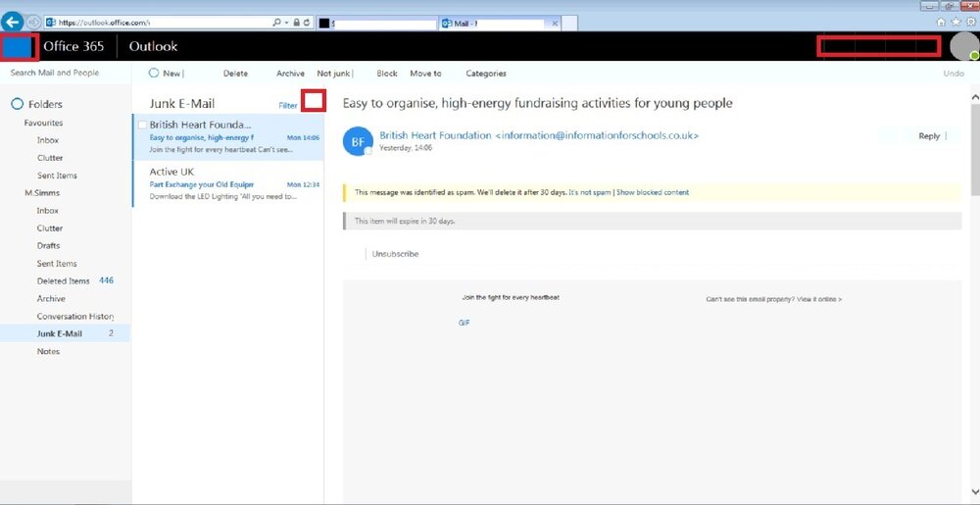This screenshot has width=980, height=505.
Task: Open the browser Tools gear icon
Action: point(971,22)
